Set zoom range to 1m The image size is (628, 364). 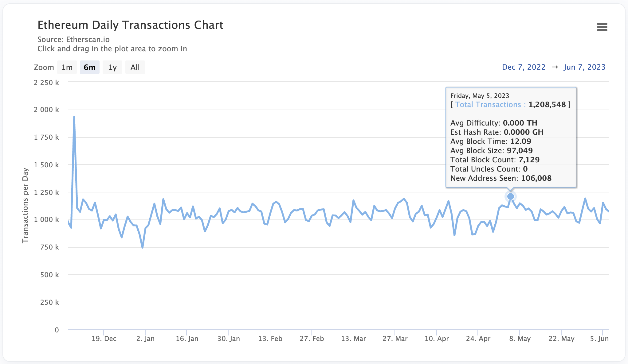tap(67, 67)
